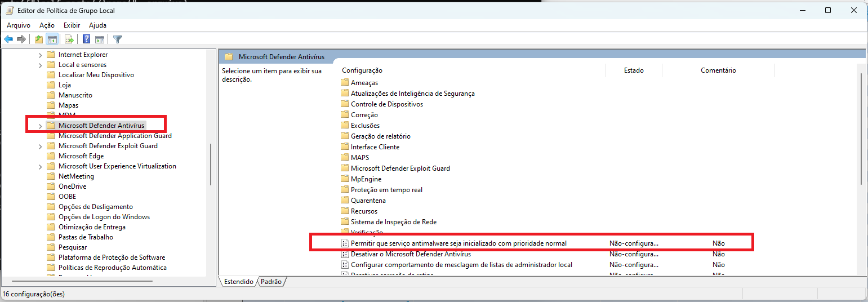The width and height of the screenshot is (868, 302).
Task: Click the Forward arrow toolbar icon
Action: click(x=21, y=39)
